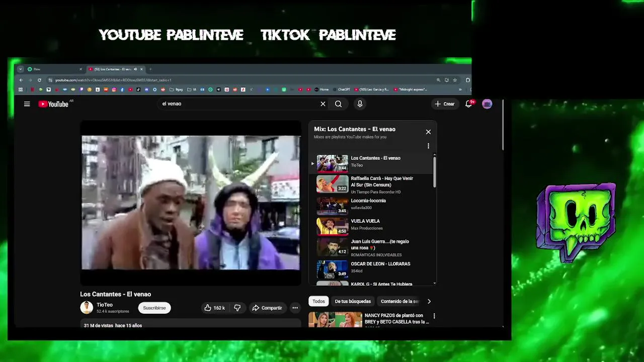Select the 'De tus búsquedas' chip
Screen dimensions: 644x362
(x=353, y=301)
